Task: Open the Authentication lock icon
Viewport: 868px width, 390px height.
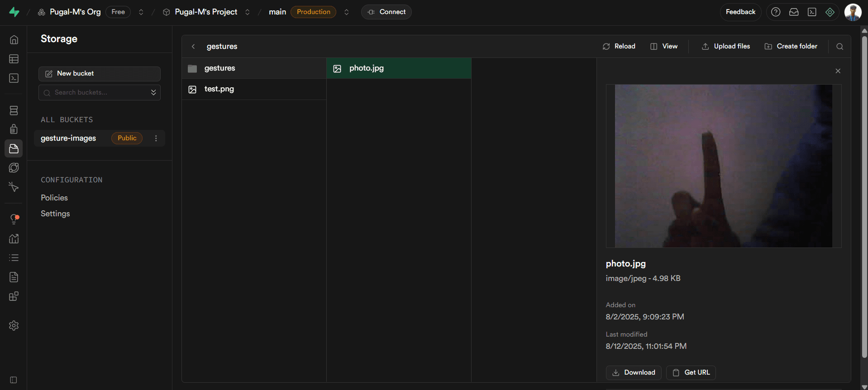Action: tap(14, 129)
